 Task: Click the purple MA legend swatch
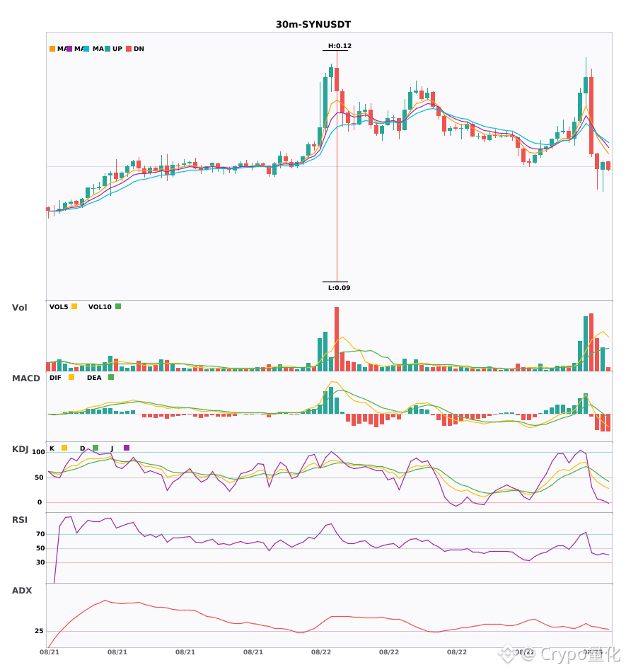69,49
